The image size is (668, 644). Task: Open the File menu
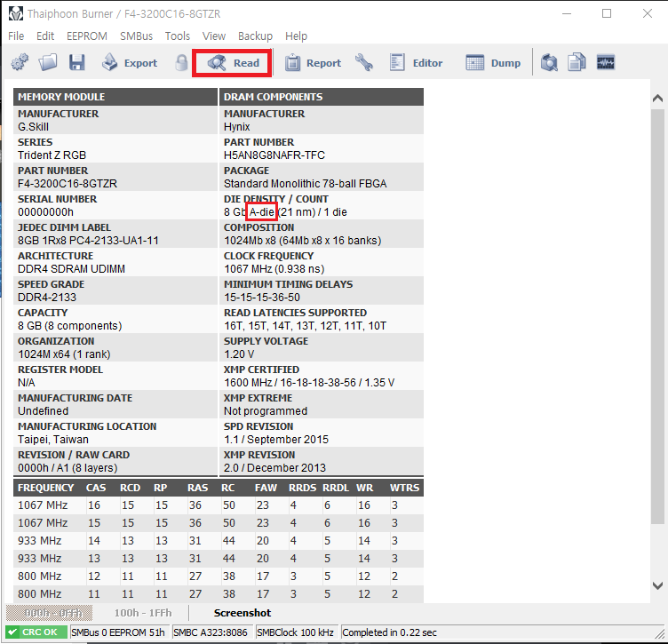click(x=16, y=36)
